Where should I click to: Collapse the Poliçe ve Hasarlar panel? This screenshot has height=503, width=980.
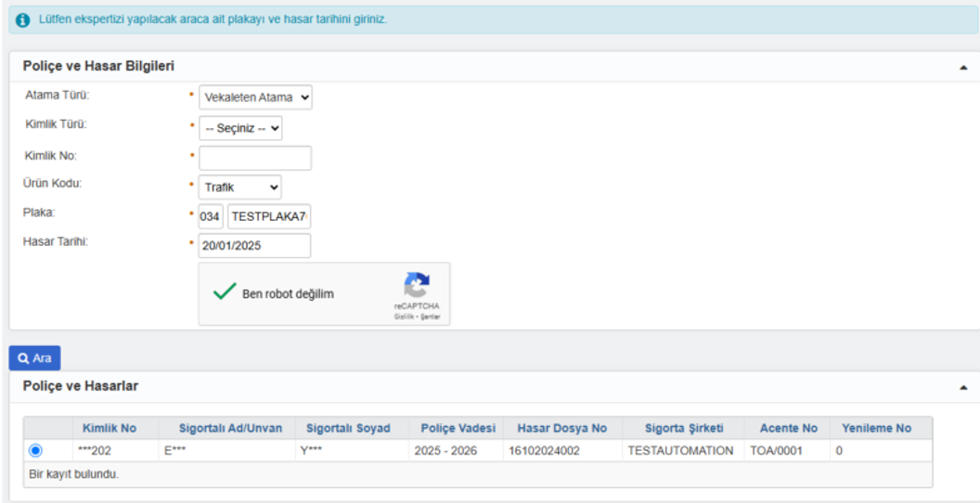coord(962,387)
